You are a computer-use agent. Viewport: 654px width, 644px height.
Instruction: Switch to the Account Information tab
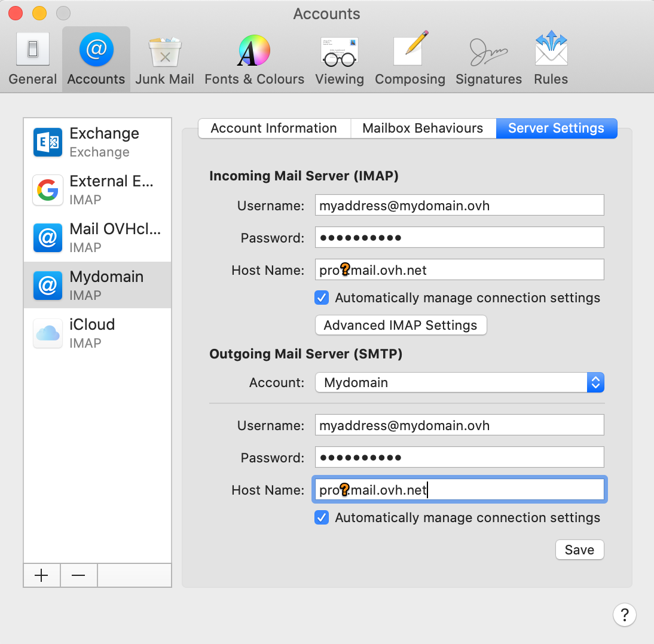[273, 128]
